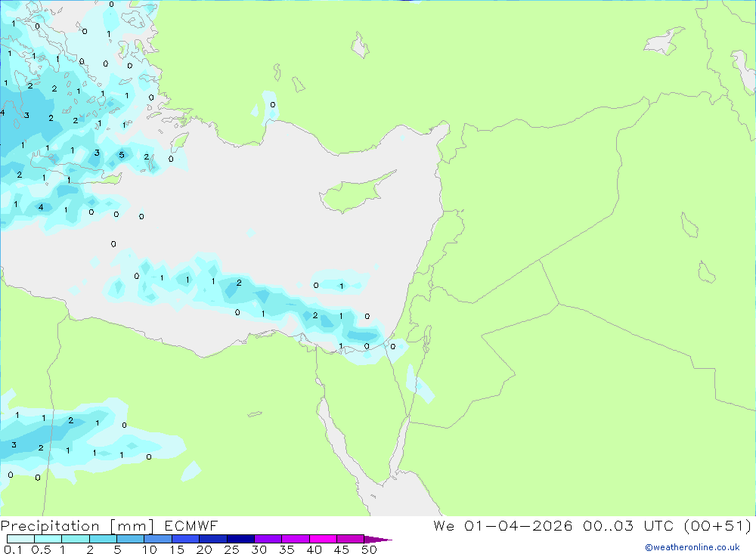This screenshot has width=756, height=554.
Task: Click the "00..03 UTC" time range
Action: click(628, 525)
